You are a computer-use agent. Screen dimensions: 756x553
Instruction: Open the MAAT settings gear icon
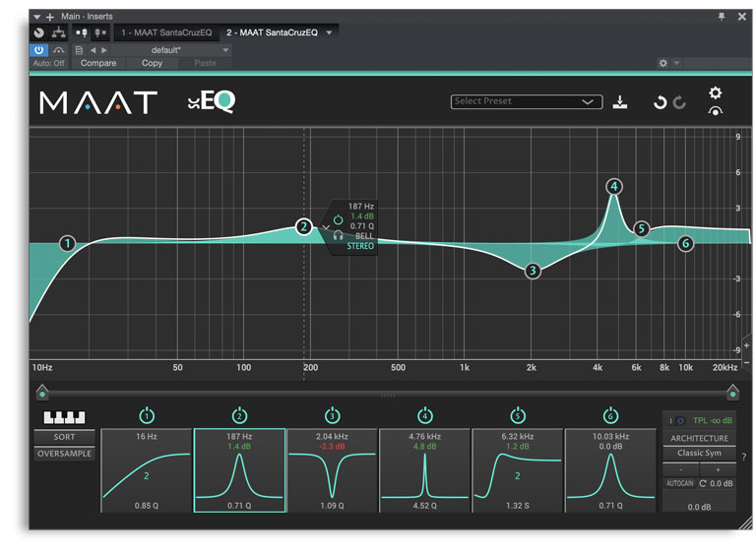click(x=716, y=93)
